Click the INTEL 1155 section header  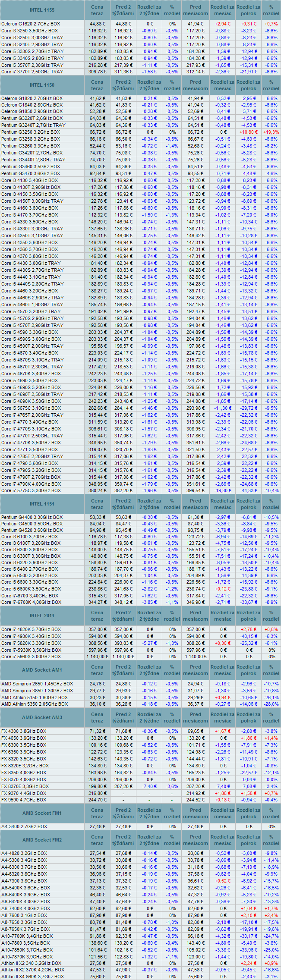coord(42,10)
